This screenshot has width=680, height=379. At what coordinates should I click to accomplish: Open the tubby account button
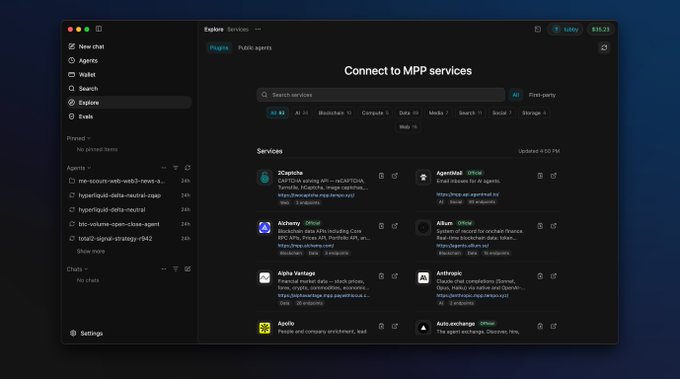[x=566, y=29]
